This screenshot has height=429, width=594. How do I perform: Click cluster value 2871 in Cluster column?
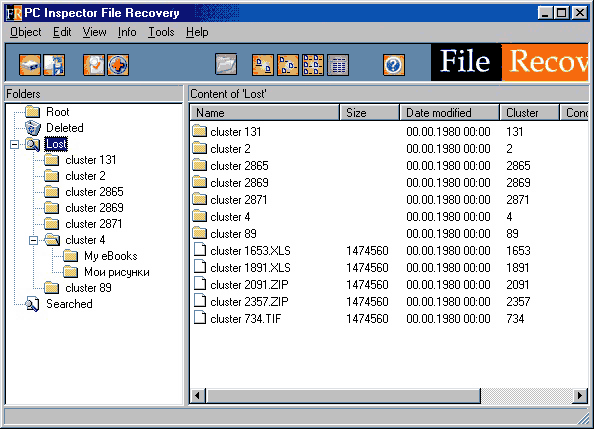coord(517,200)
